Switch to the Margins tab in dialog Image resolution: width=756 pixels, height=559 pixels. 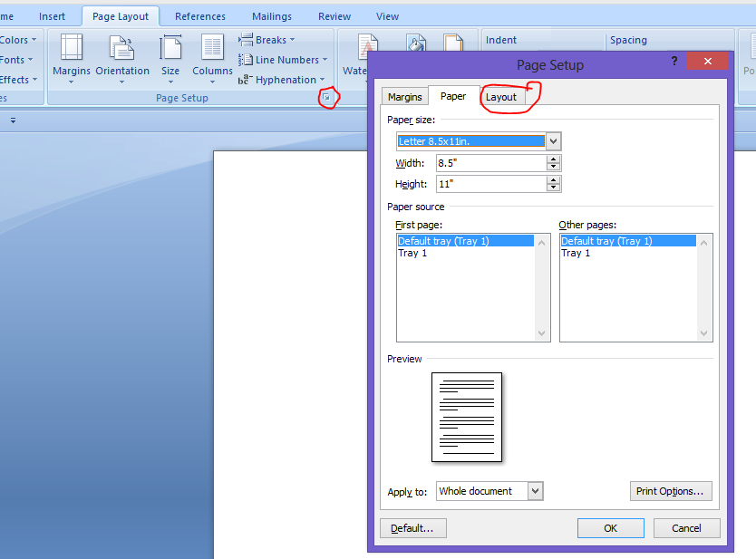click(404, 97)
